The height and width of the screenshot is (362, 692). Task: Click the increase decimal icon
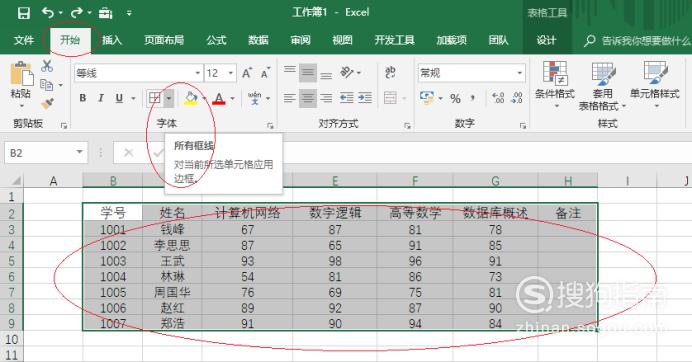pyautogui.click(x=498, y=98)
